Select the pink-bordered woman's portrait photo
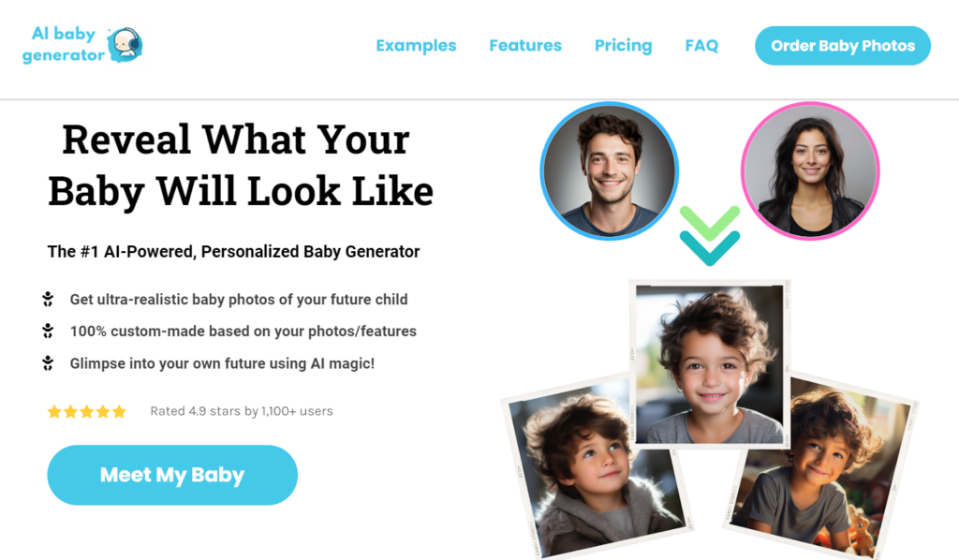959x560 pixels. click(809, 169)
